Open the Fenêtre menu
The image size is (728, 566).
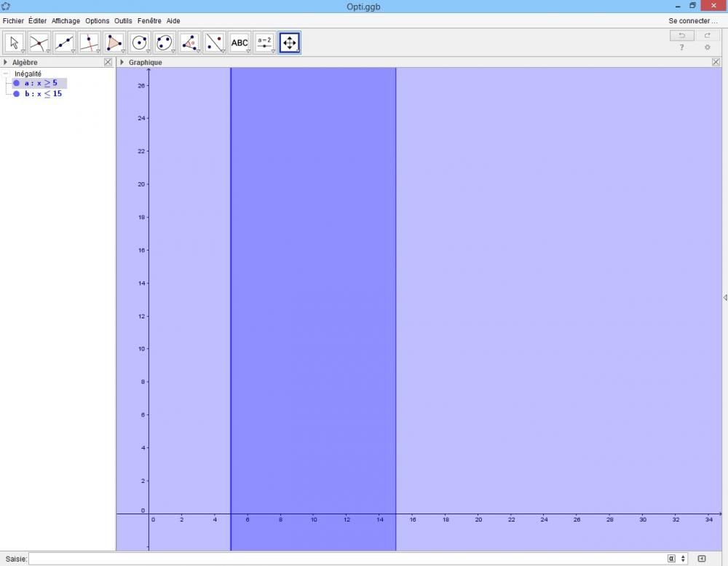pos(149,21)
